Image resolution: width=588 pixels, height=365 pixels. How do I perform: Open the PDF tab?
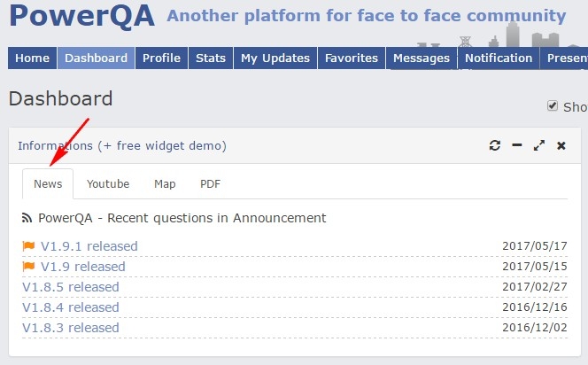[210, 184]
